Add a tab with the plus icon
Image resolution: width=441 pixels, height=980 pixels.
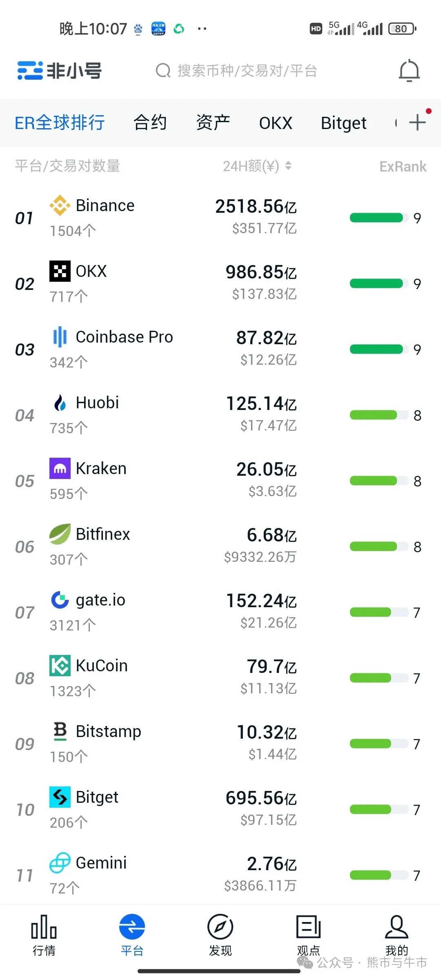(417, 122)
